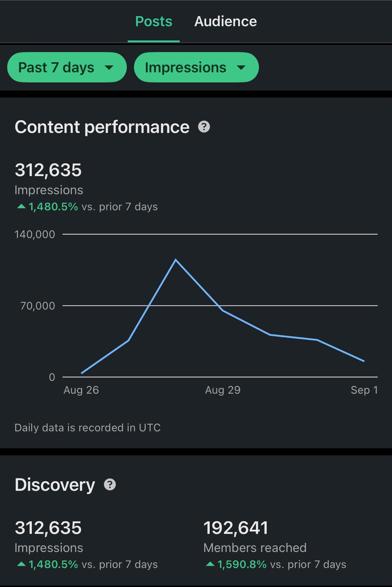Open the Content performance help icon
Screen dimensions: 392x587
click(x=204, y=127)
